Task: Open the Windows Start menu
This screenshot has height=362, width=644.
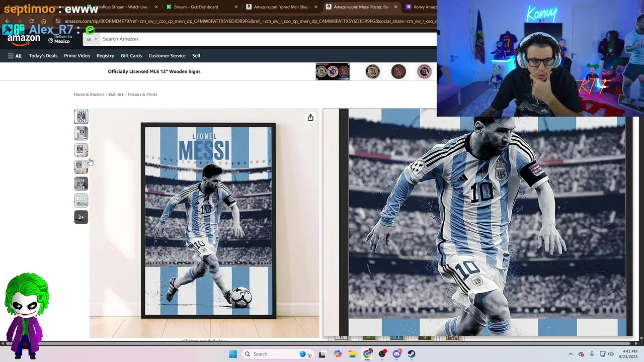Action: [x=233, y=354]
